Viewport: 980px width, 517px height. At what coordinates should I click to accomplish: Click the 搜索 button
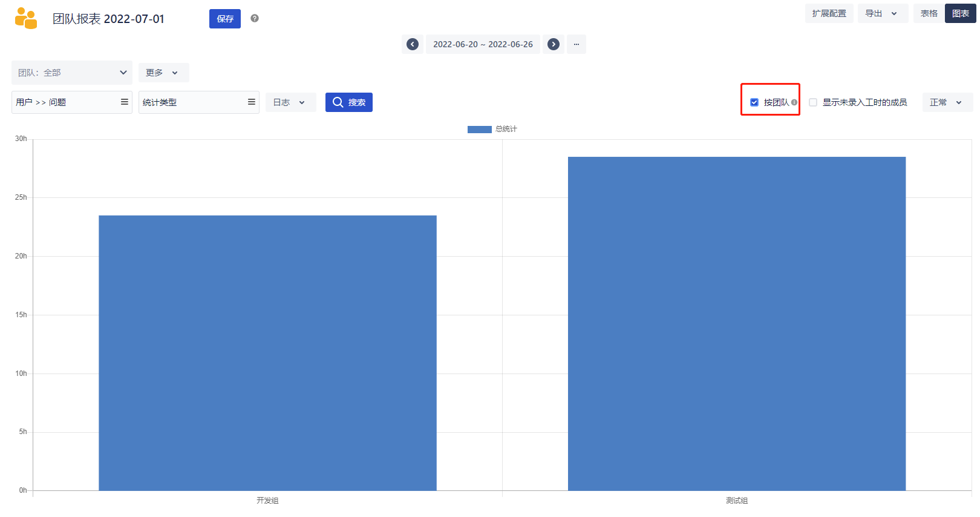coord(349,102)
